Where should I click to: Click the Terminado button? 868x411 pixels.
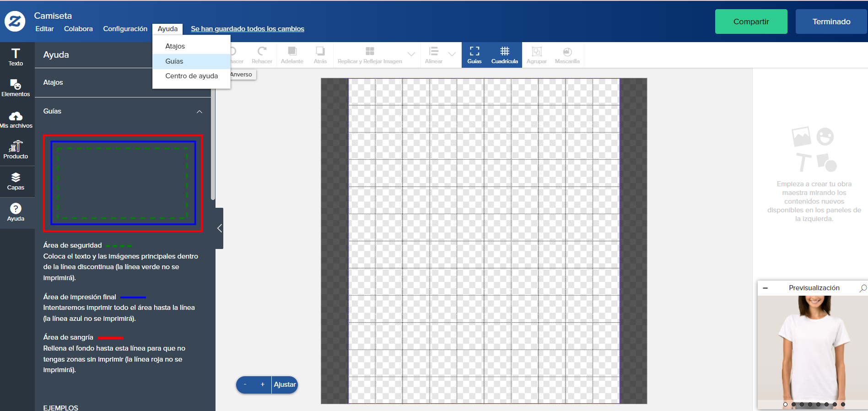[831, 22]
